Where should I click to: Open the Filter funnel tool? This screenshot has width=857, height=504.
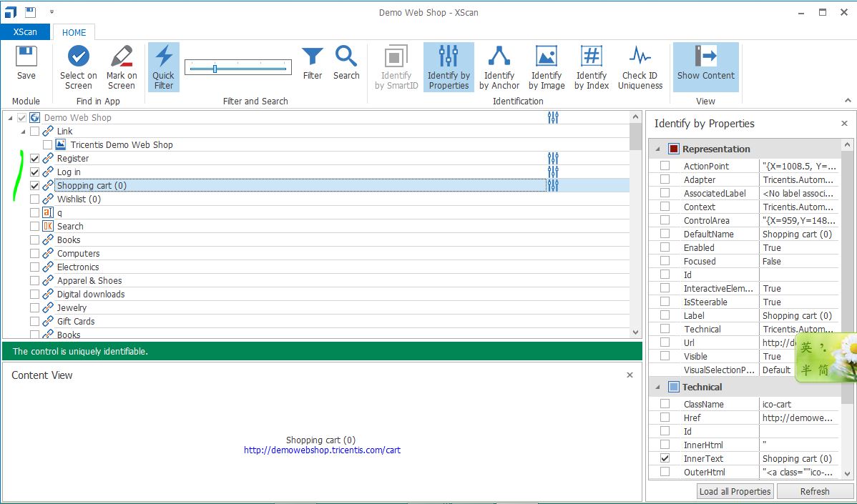[x=312, y=64]
